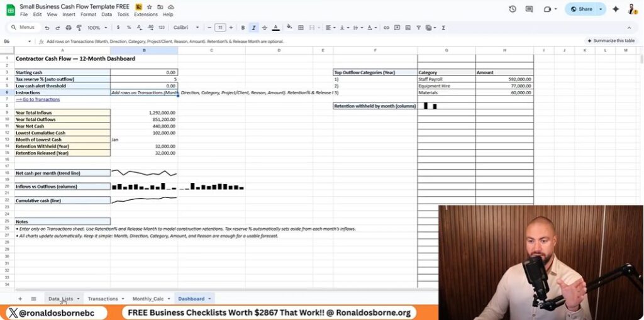644x320 pixels.
Task: Insert a chart
Action: [408, 28]
